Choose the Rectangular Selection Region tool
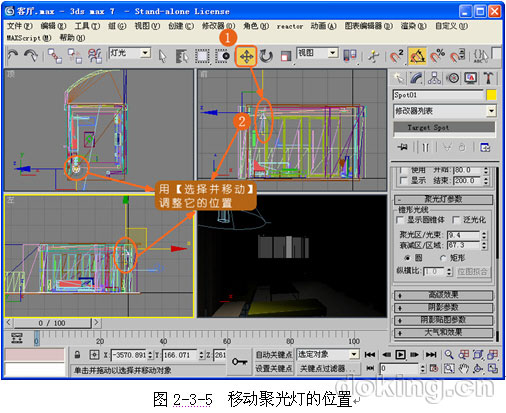Viewport: 506px width, 413px height. tap(202, 56)
